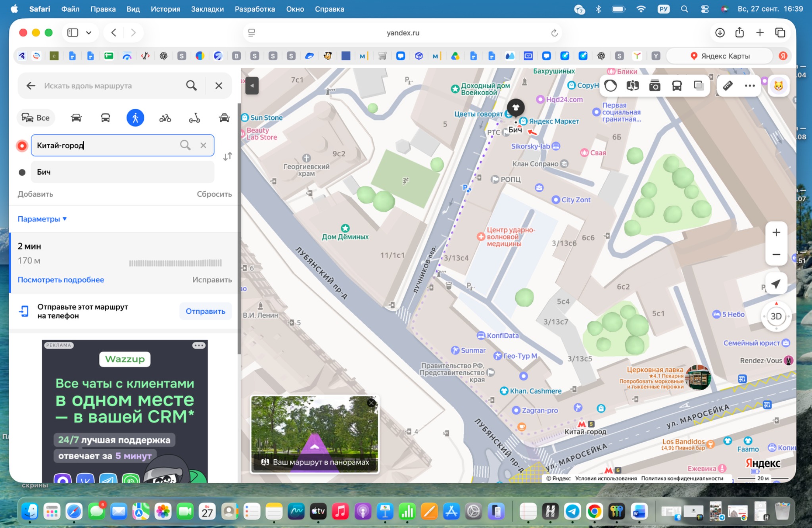Toggle the moving transport layer
The height and width of the screenshot is (528, 812).
pos(677,85)
